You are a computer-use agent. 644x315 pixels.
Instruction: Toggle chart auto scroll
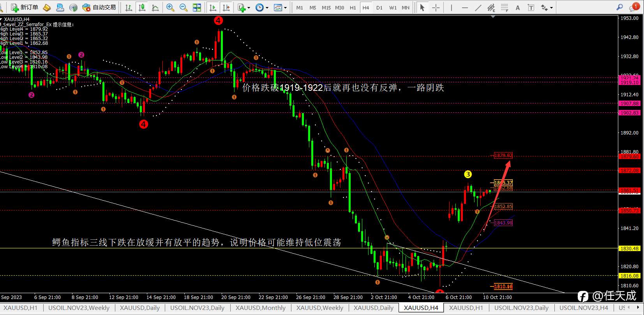click(213, 7)
